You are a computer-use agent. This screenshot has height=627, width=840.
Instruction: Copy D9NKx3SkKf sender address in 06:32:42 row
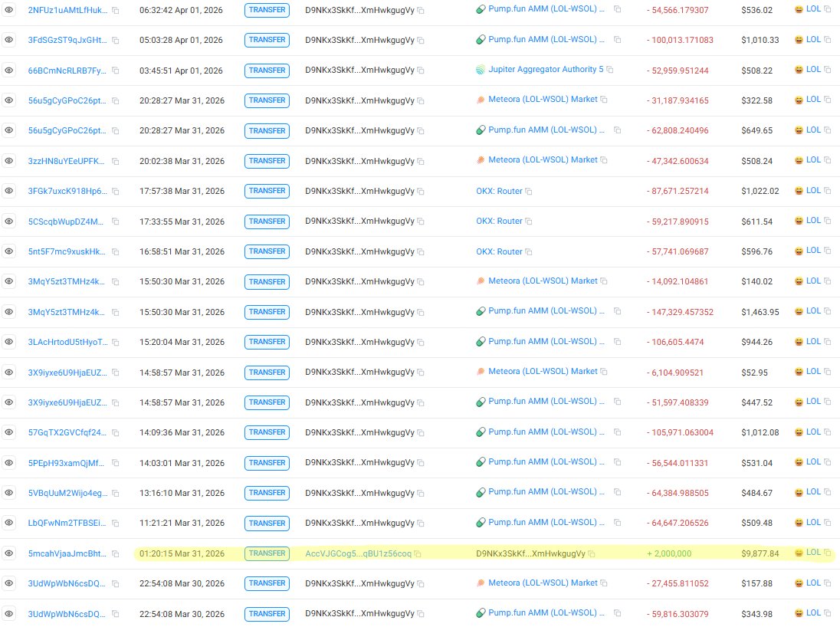421,10
